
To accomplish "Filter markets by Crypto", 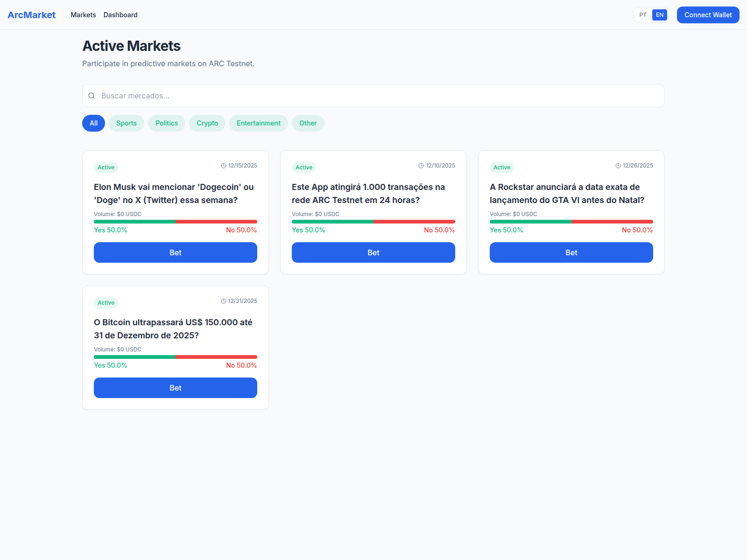I will tap(207, 123).
